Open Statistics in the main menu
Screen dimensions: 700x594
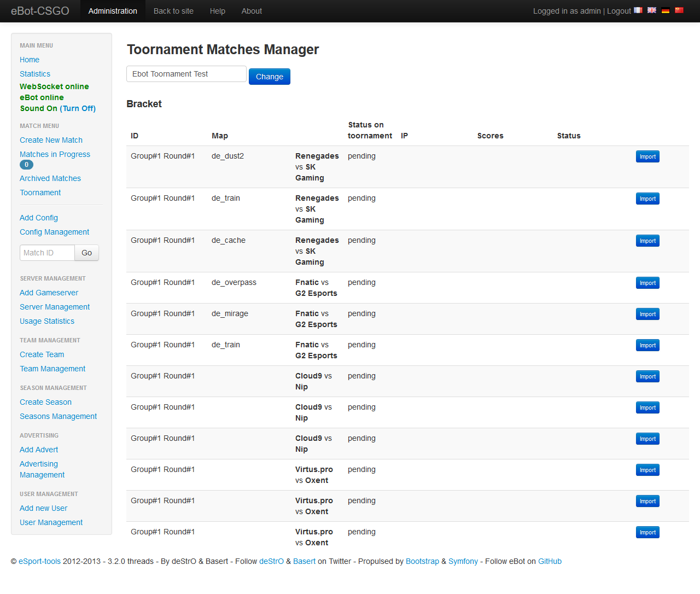click(35, 74)
